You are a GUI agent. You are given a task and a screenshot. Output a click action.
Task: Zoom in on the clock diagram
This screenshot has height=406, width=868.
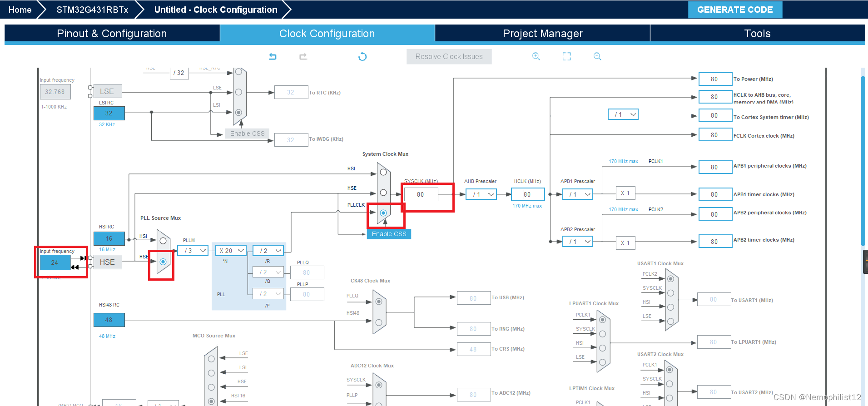click(536, 56)
